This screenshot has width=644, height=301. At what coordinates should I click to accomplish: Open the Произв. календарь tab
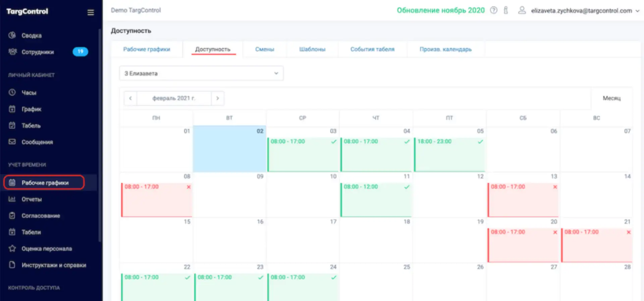tap(445, 49)
